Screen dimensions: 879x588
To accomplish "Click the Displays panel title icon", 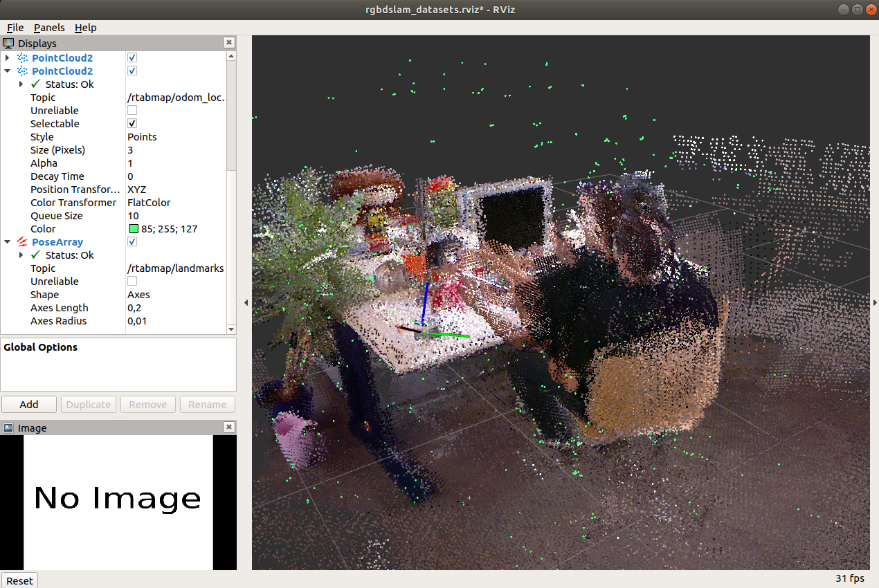I will [x=8, y=43].
